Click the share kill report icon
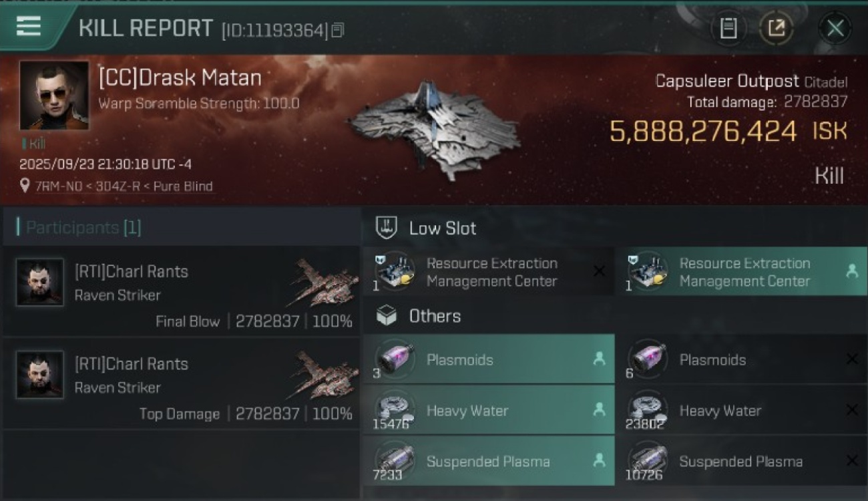The height and width of the screenshot is (501, 868). 777,28
